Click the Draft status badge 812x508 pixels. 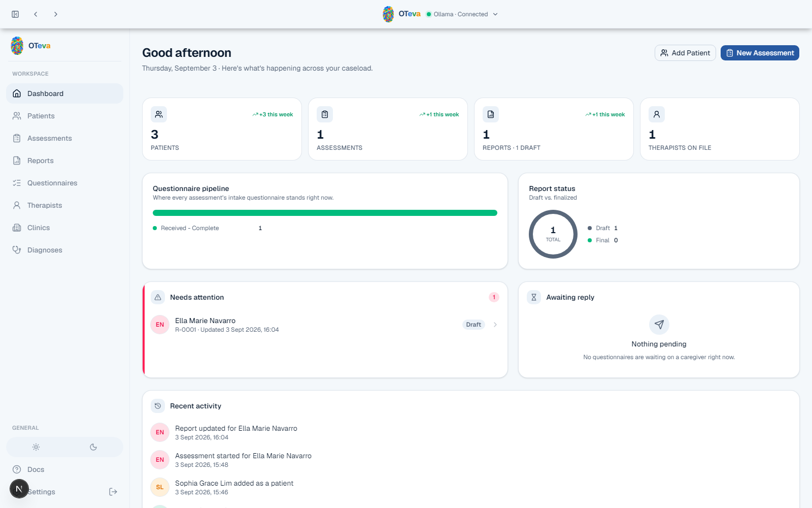pos(473,325)
